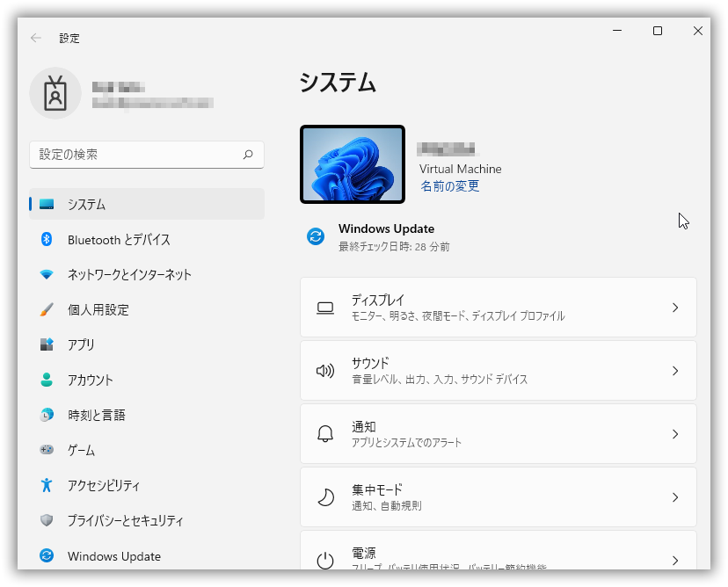Image resolution: width=728 pixels, height=587 pixels.
Task: Click the blurred user name in profile
Action: tap(118, 87)
